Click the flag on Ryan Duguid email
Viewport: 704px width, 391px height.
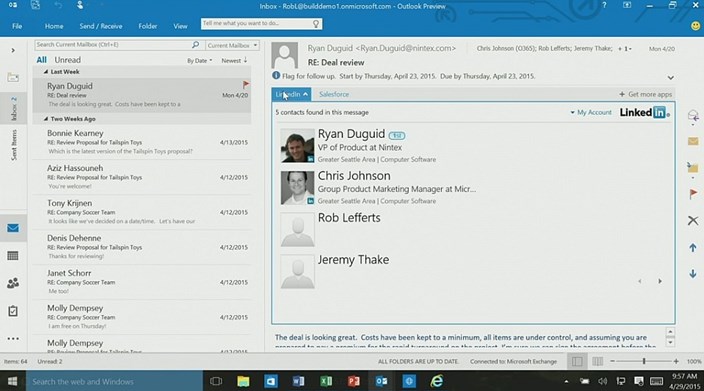246,84
